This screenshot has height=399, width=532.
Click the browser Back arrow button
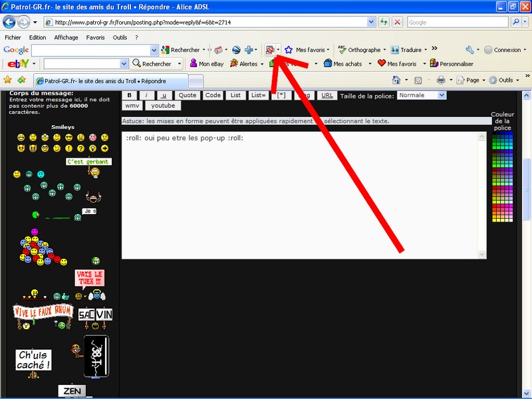9,23
